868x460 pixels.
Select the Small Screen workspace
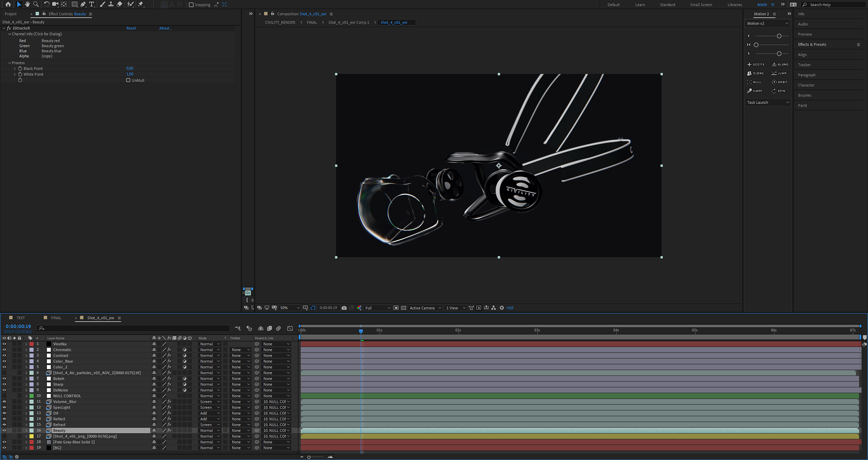point(701,5)
